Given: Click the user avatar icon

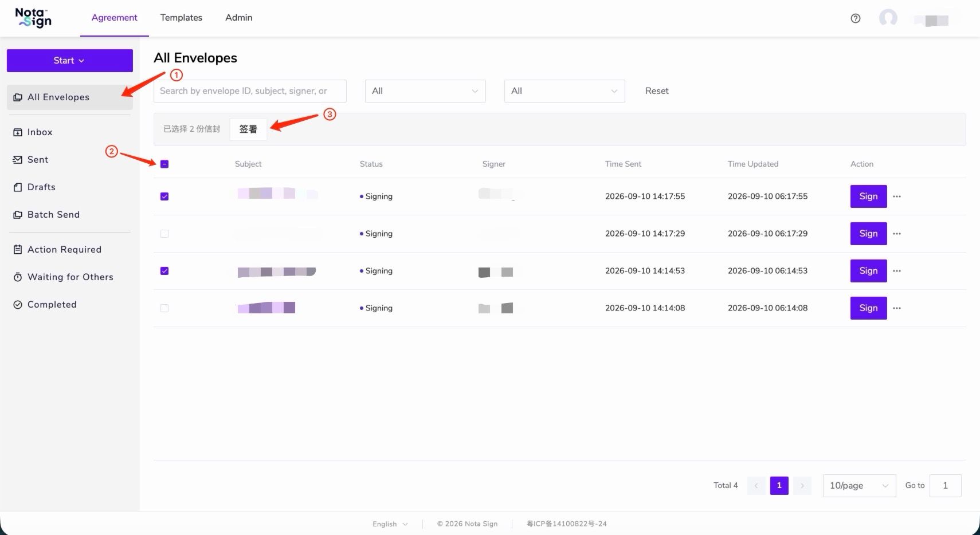Looking at the screenshot, I should (888, 18).
